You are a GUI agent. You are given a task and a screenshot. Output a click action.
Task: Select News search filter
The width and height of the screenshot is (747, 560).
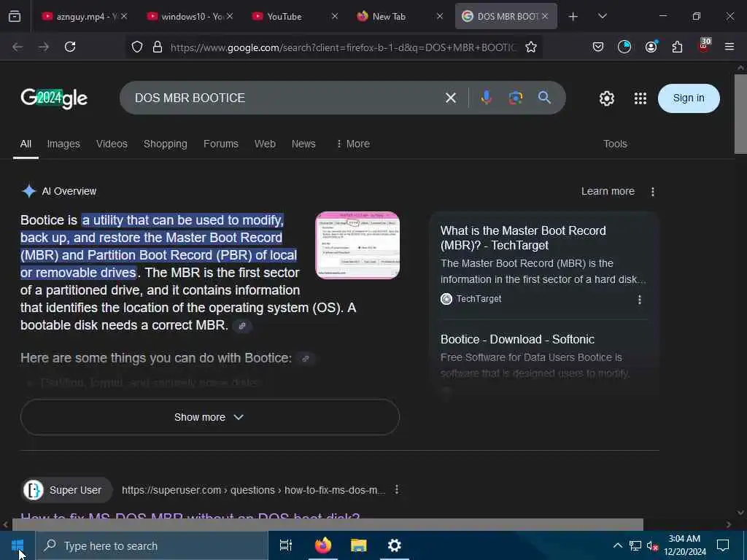pos(303,144)
